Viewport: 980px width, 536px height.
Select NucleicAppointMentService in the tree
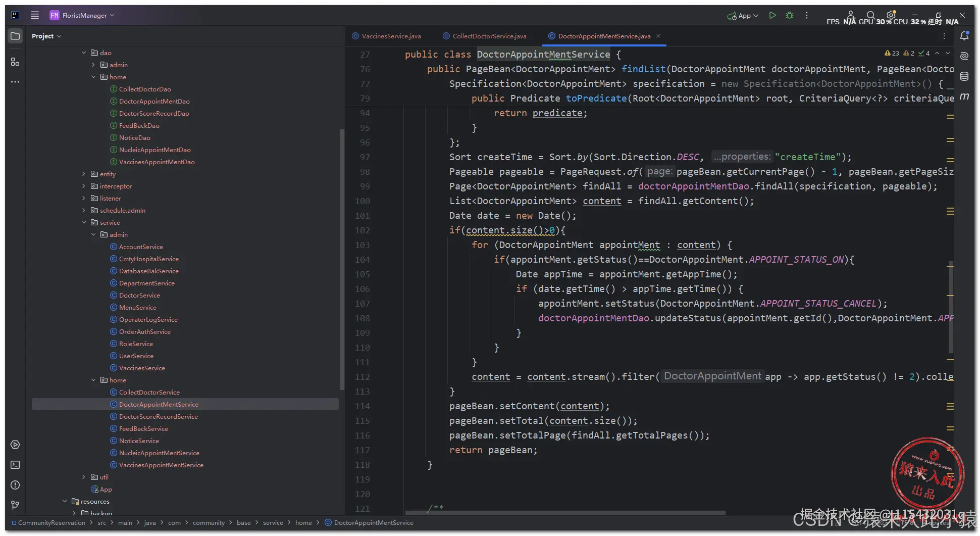pyautogui.click(x=159, y=453)
